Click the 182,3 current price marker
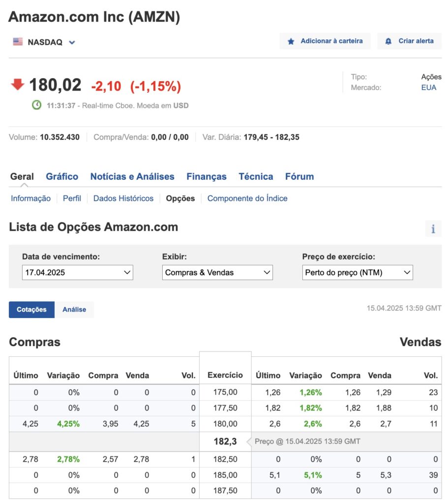Viewport: 447px width, 504px height. point(225,441)
